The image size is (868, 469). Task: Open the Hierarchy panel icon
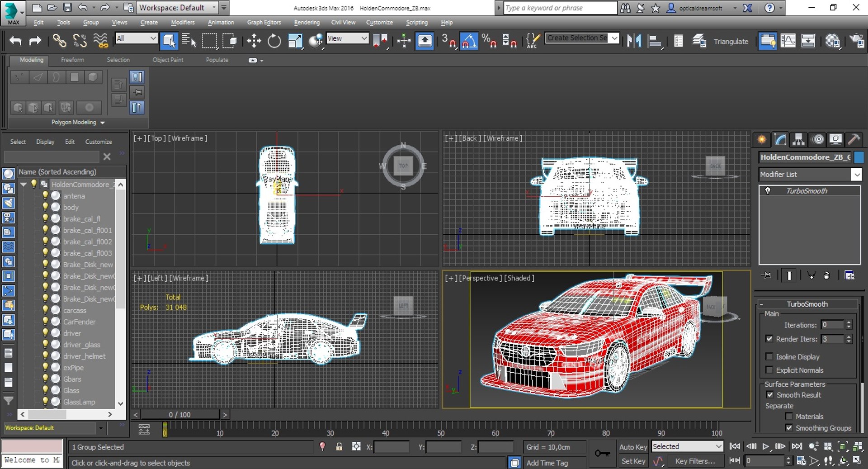click(799, 139)
